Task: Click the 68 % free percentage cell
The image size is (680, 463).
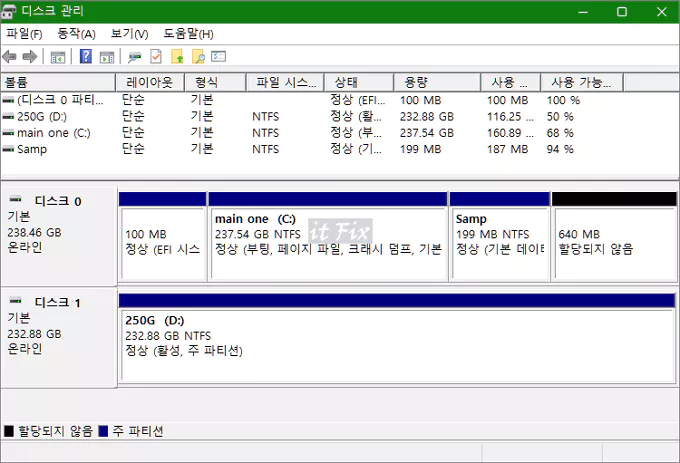Action: pyautogui.click(x=560, y=133)
